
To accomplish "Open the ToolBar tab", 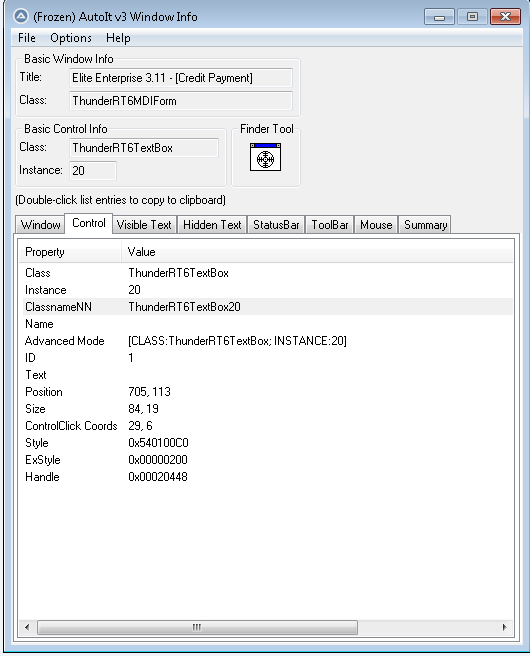I will (x=330, y=225).
